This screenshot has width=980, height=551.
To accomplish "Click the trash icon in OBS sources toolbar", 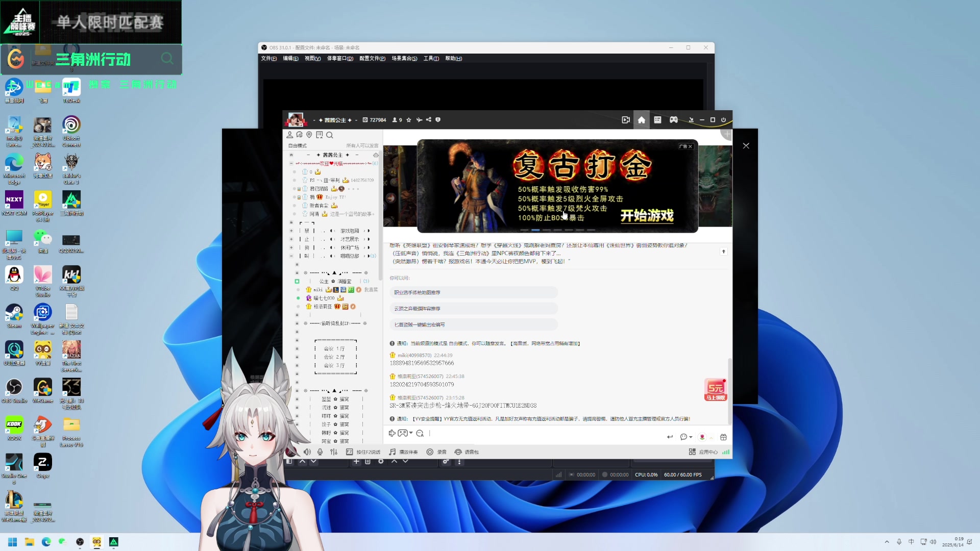I will (367, 461).
